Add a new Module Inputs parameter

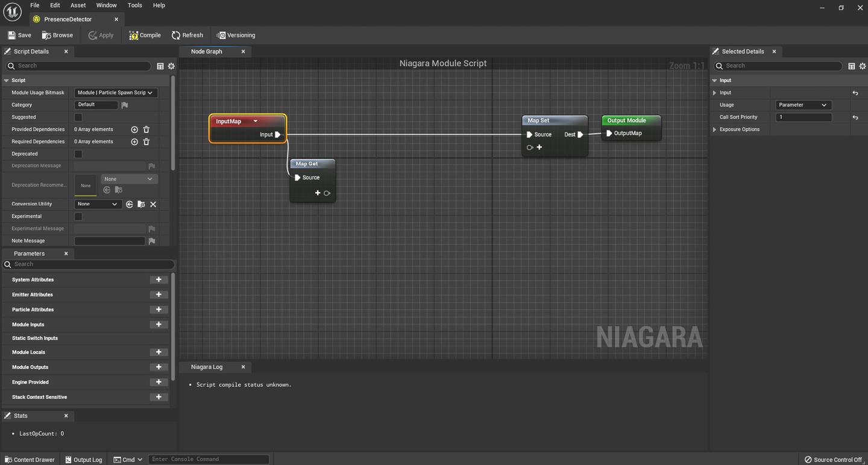pos(159,324)
